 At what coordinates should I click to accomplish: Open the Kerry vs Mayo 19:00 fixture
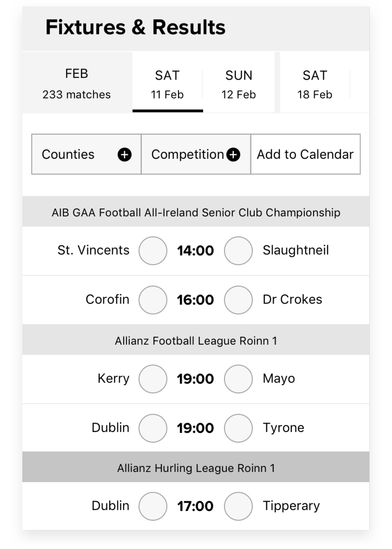[x=195, y=379]
